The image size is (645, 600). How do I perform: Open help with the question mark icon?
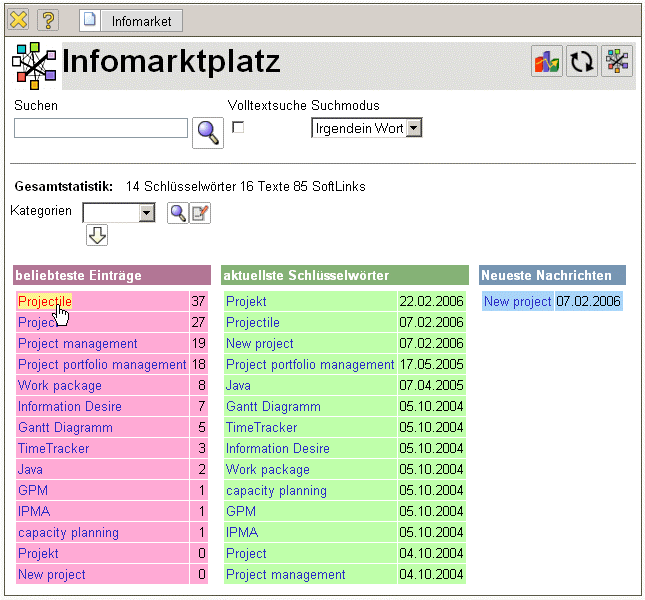[48, 20]
